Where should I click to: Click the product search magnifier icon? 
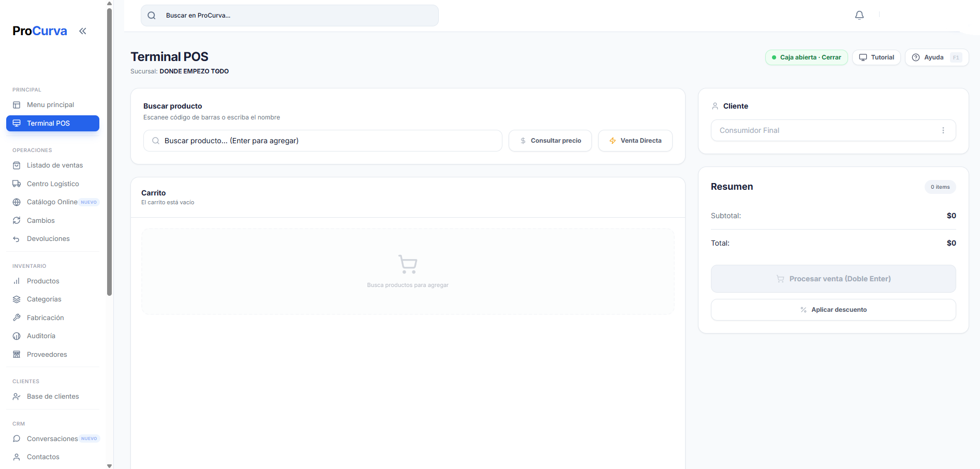(x=156, y=141)
